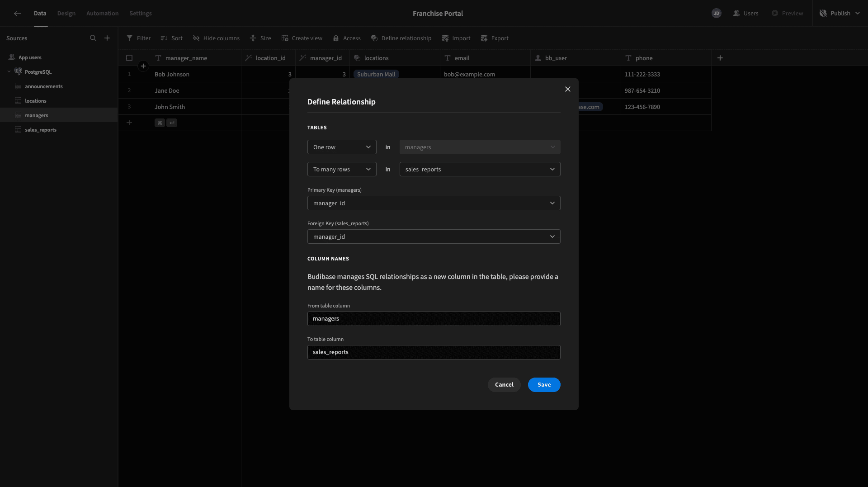Select the sales_reports table in sidebar

[x=59, y=129]
